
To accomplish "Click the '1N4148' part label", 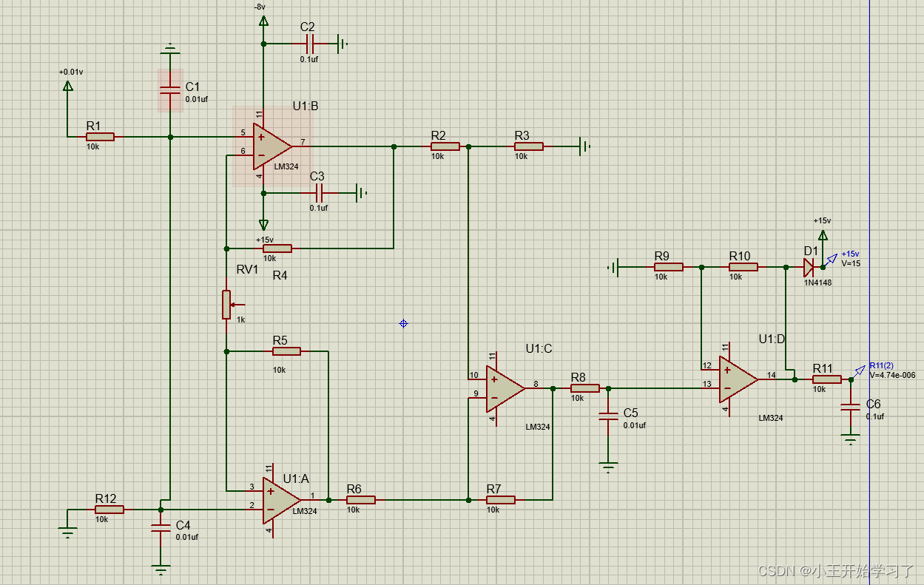I will coord(817,282).
